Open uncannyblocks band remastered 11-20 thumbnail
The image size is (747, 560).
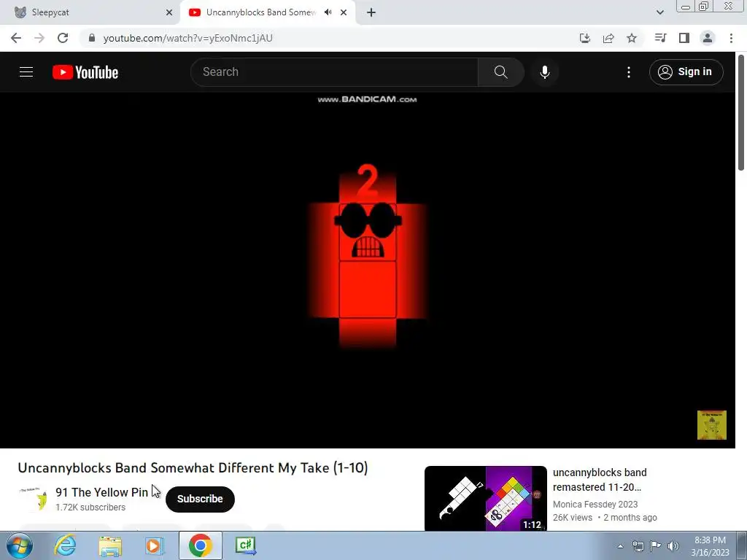pyautogui.click(x=485, y=498)
